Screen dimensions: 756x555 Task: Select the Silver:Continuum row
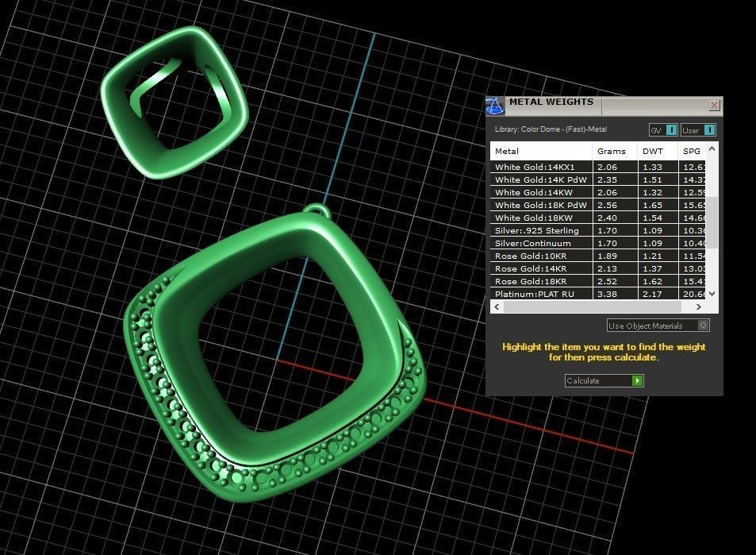pyautogui.click(x=598, y=243)
